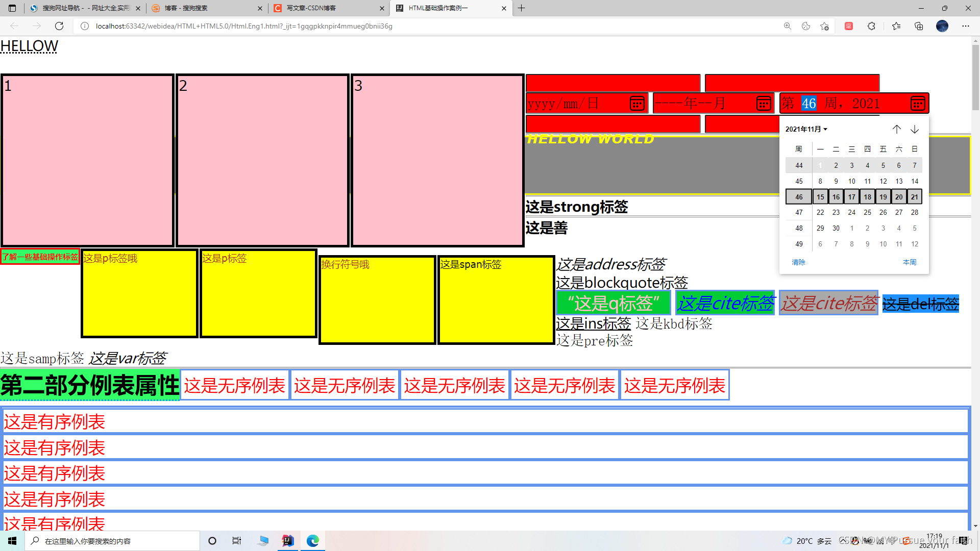Click the browser profile avatar
Image resolution: width=980 pixels, height=551 pixels.
coord(942,26)
